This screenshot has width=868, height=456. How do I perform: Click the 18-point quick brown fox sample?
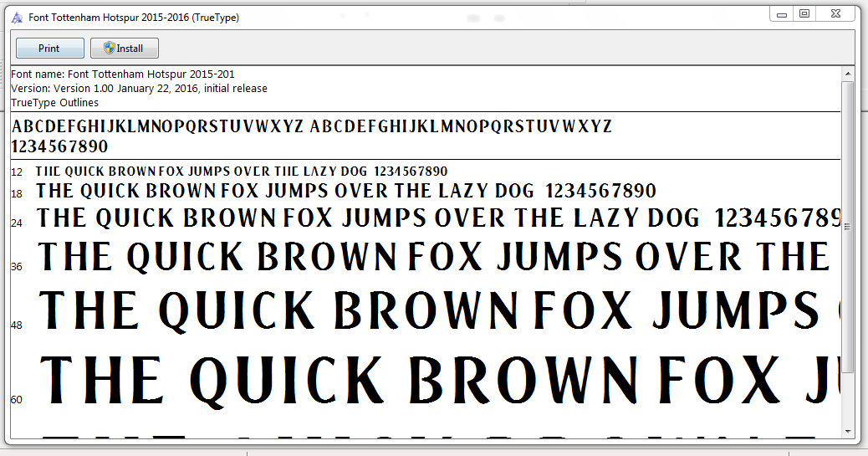click(346, 191)
